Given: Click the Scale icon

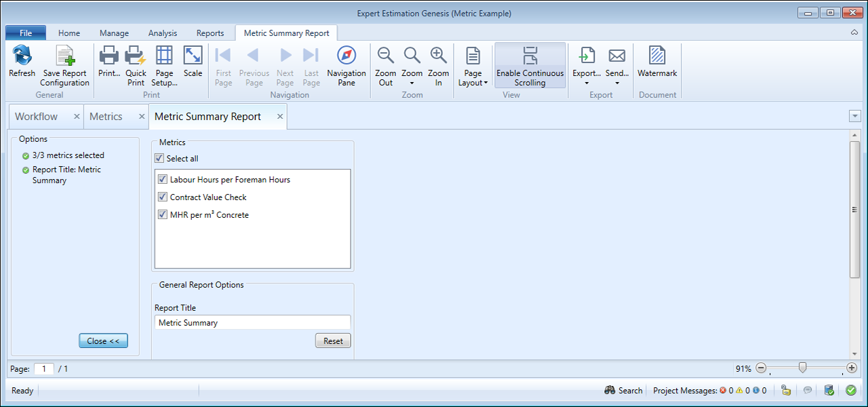Looking at the screenshot, I should (x=193, y=56).
